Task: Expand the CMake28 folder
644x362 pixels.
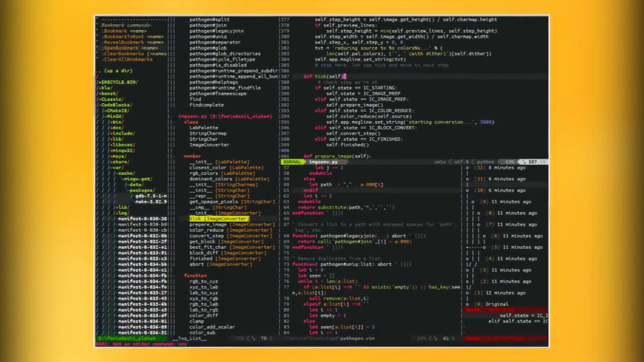Action: tap(116, 111)
